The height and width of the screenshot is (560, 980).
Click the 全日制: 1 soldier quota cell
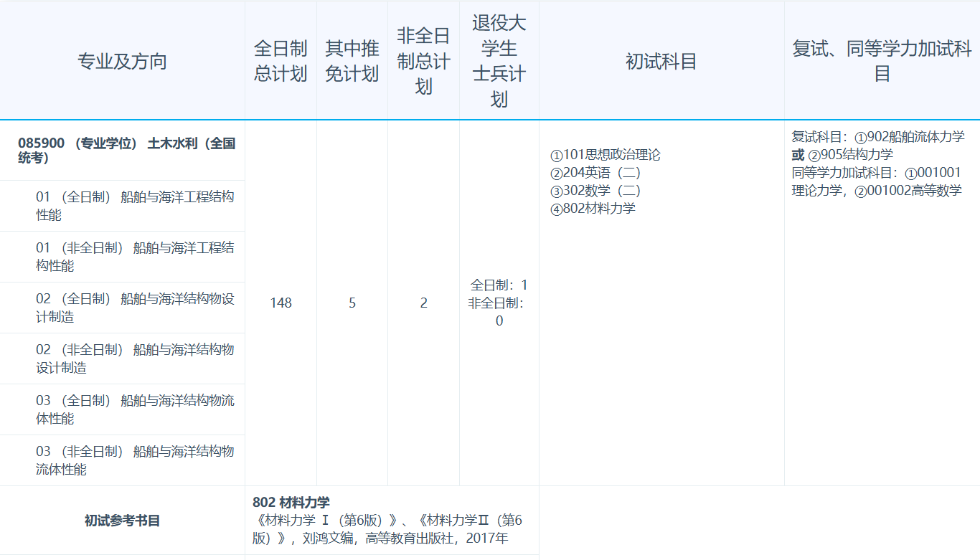tap(498, 285)
